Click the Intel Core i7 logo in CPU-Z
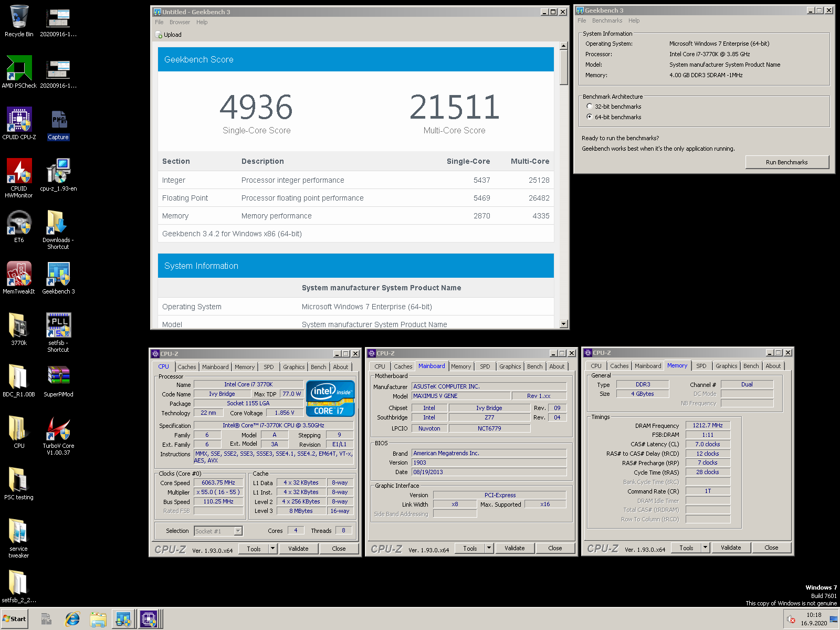Screen dimensions: 840x630 click(x=330, y=398)
